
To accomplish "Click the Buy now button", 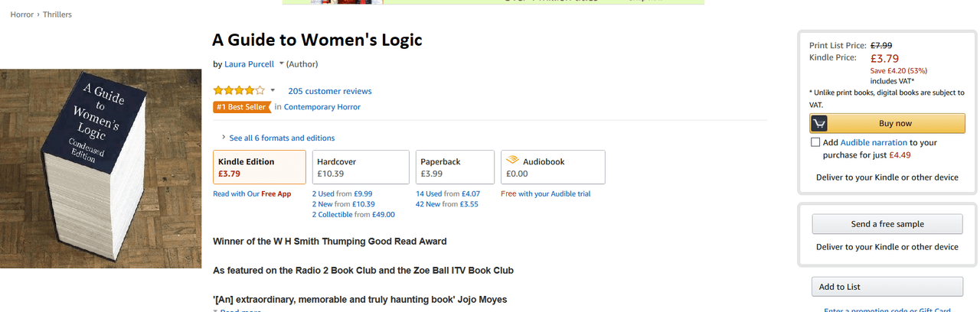I will [887, 123].
